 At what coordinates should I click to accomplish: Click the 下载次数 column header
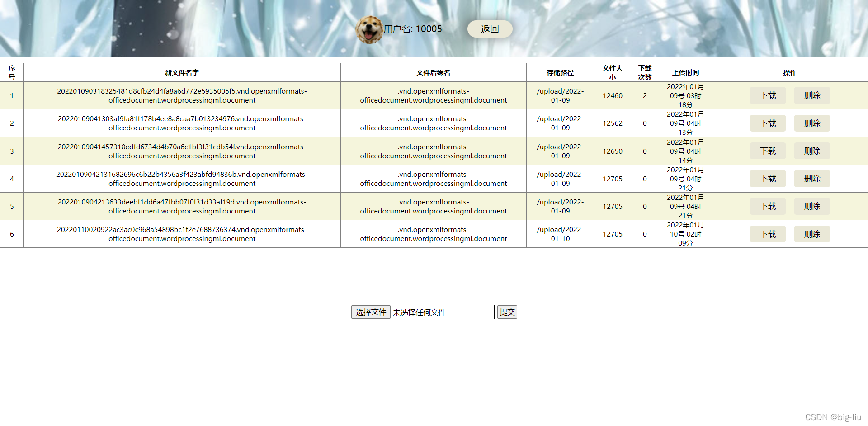tap(645, 72)
